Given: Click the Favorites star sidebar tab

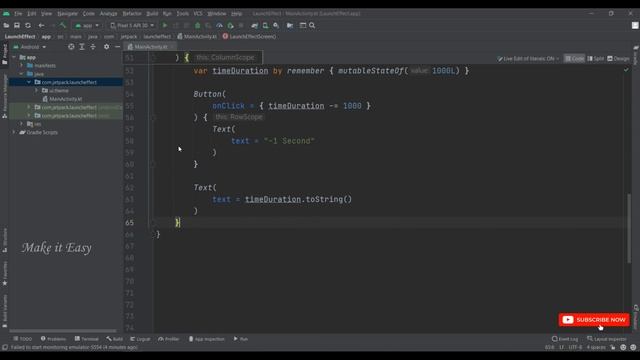Looking at the screenshot, I should pyautogui.click(x=4, y=273).
